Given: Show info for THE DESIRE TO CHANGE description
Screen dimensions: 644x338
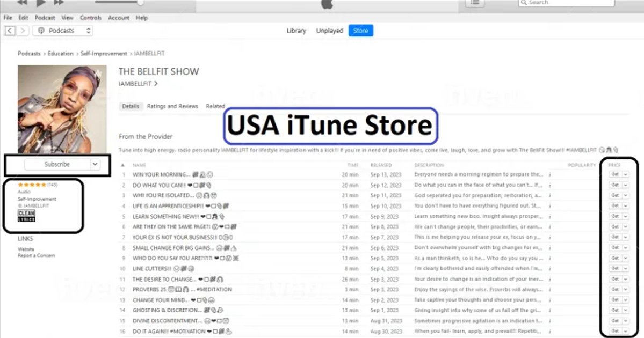Looking at the screenshot, I should [550, 280].
